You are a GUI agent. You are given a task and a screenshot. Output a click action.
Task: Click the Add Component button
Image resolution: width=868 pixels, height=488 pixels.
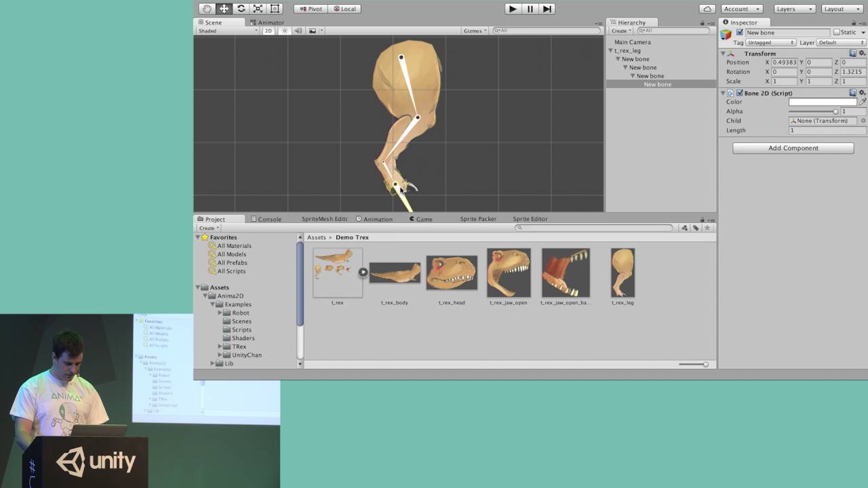pyautogui.click(x=793, y=148)
